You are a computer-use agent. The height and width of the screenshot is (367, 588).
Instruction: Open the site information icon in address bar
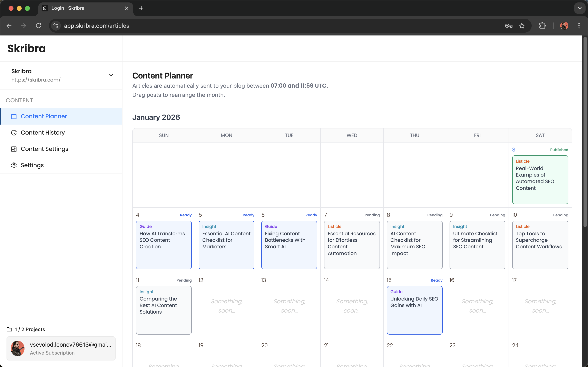56,25
